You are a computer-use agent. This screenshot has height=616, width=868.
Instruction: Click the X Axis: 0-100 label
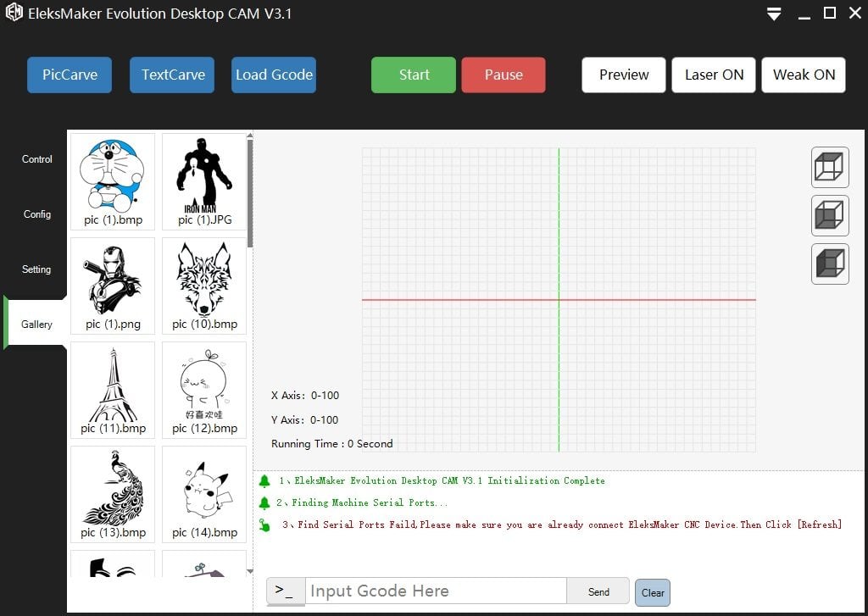[x=305, y=396]
